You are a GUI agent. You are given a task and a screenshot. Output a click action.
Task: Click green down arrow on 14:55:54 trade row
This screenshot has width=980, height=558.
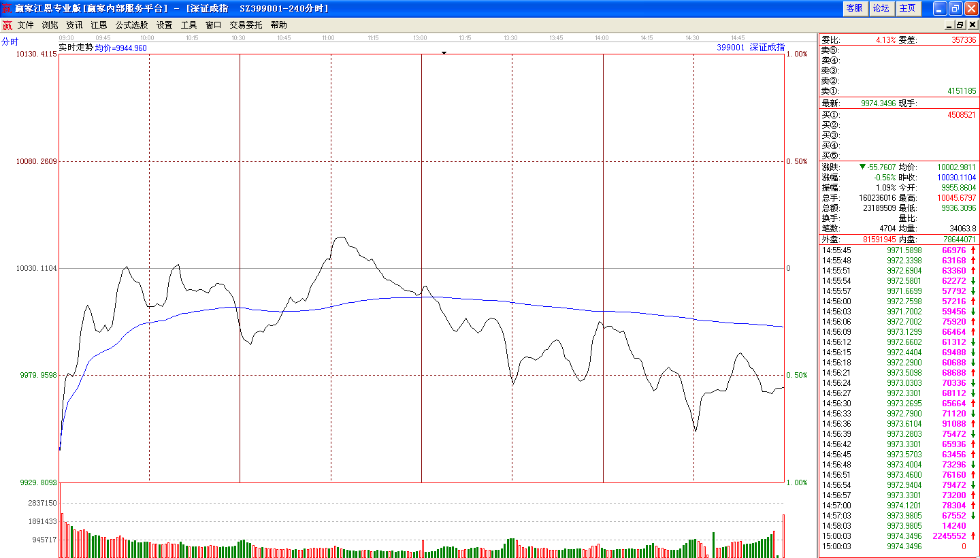[x=973, y=281]
